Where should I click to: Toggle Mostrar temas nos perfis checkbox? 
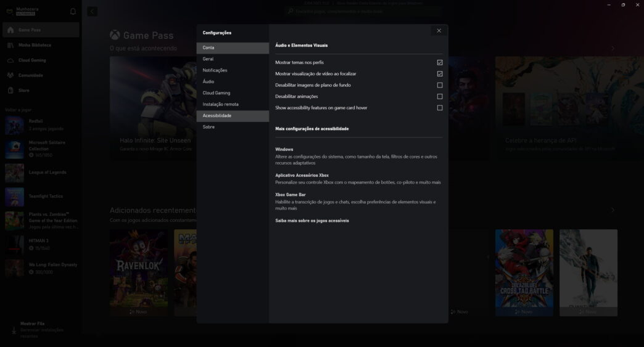click(x=440, y=62)
